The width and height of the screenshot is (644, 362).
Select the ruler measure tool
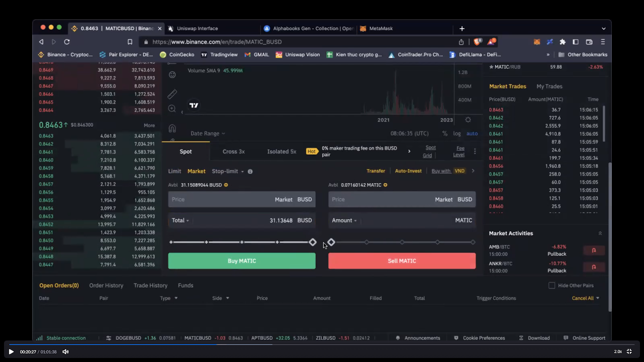172,94
